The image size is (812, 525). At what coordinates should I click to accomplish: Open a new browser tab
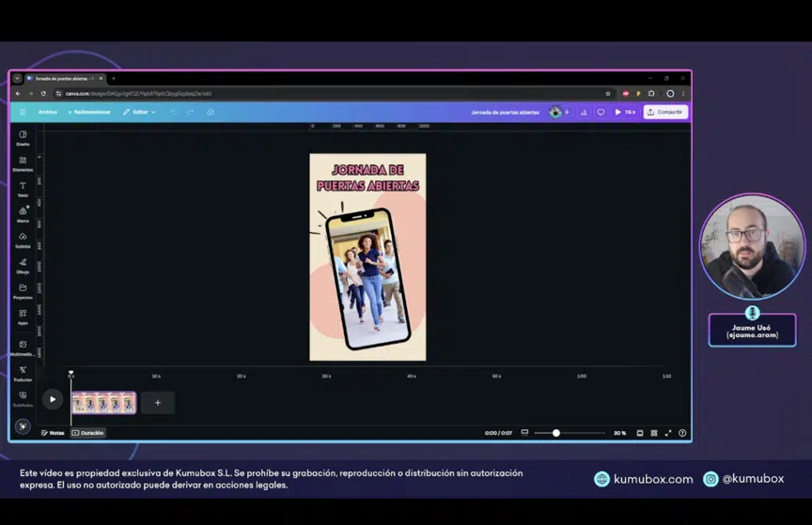pos(114,78)
